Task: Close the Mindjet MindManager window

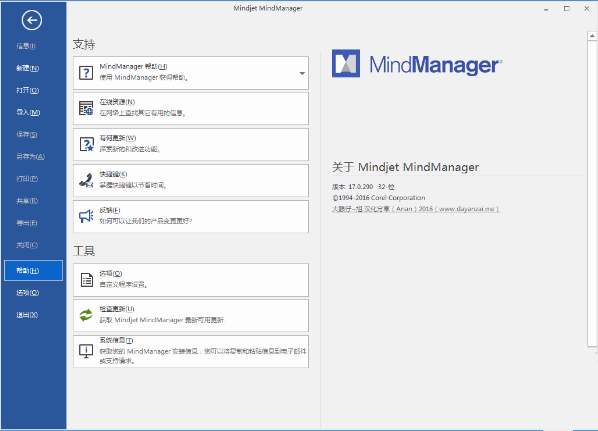Action: pyautogui.click(x=587, y=8)
